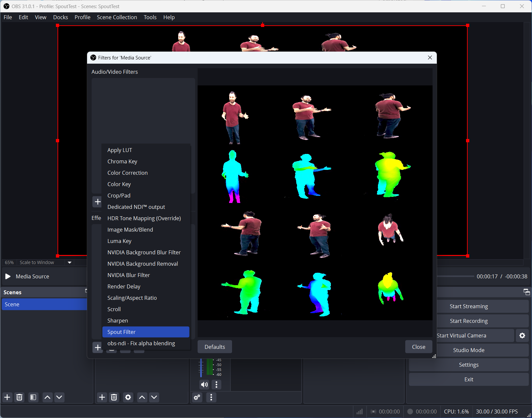Open three-dot menu beside mute speaker
532x418 pixels.
coord(216,385)
